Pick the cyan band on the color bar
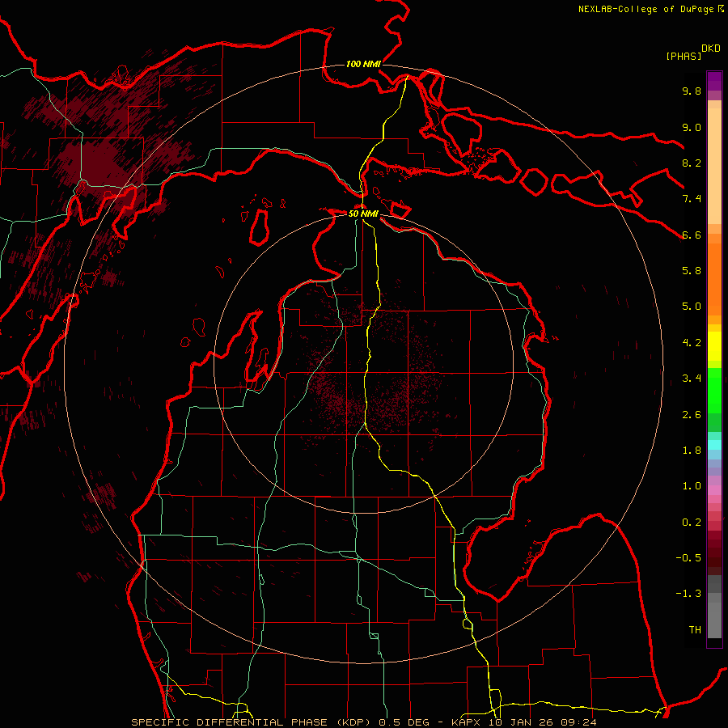This screenshot has width=728, height=728. click(714, 445)
